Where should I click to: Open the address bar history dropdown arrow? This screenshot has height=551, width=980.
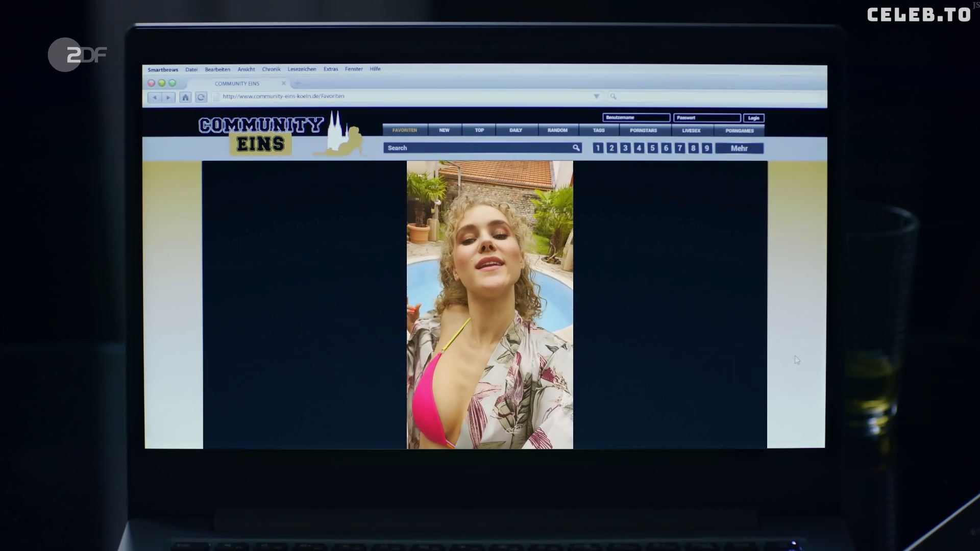coord(596,96)
